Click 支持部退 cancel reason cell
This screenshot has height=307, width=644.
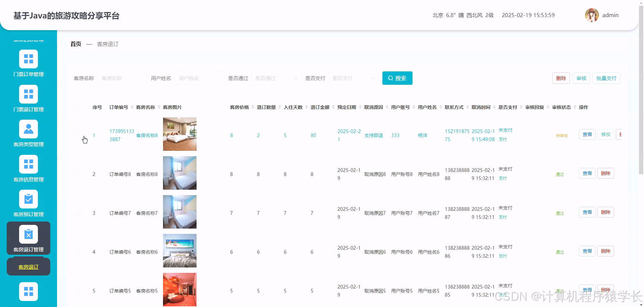coord(374,135)
